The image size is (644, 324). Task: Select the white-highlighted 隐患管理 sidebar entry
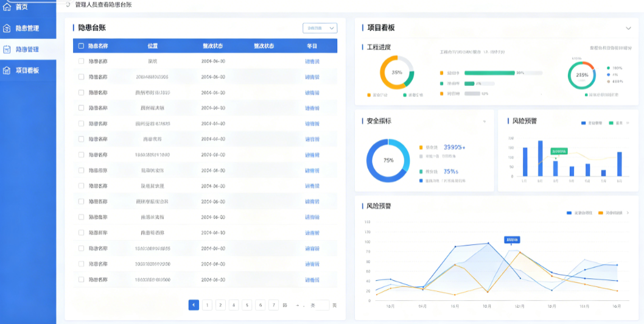coord(28,49)
